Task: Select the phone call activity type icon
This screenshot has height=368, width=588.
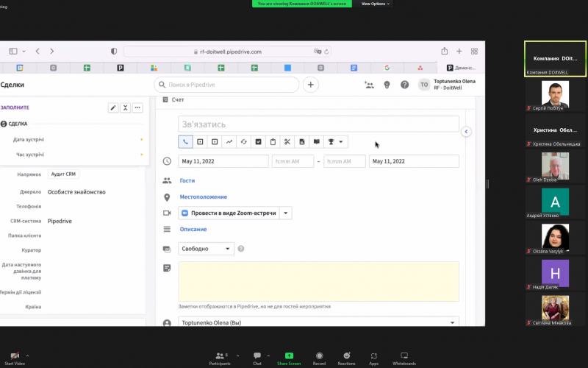Action: point(185,142)
